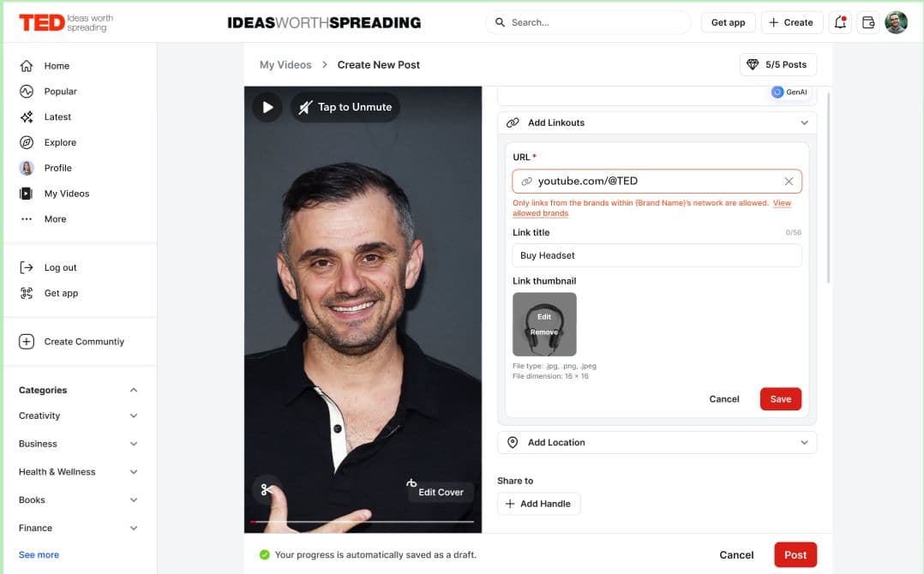924x574 pixels.
Task: Click the form panel scrollbar
Action: coord(828,188)
